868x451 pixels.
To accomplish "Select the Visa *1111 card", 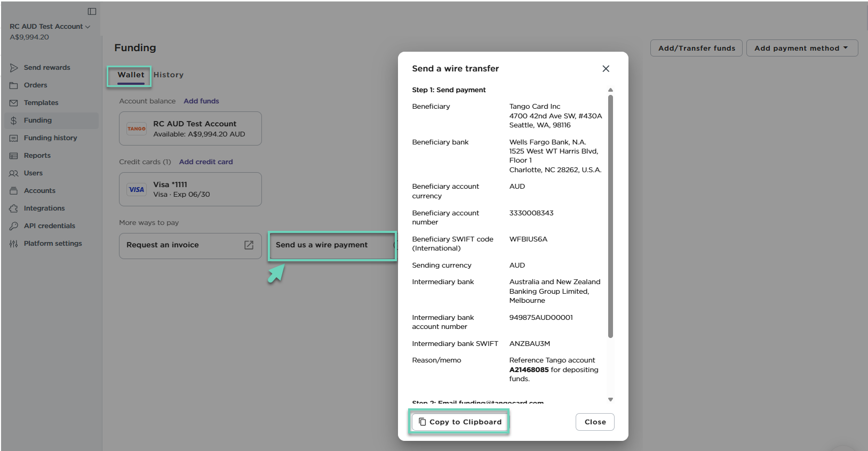I will (190, 189).
